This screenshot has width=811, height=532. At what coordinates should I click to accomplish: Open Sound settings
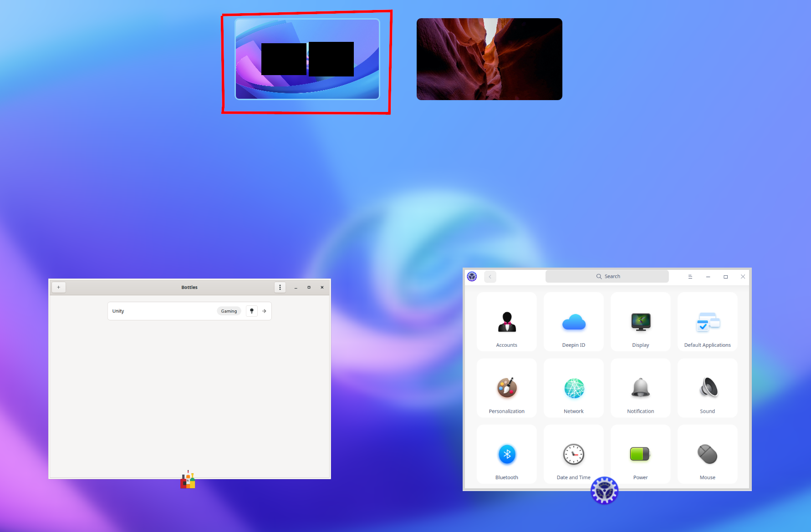coord(707,388)
